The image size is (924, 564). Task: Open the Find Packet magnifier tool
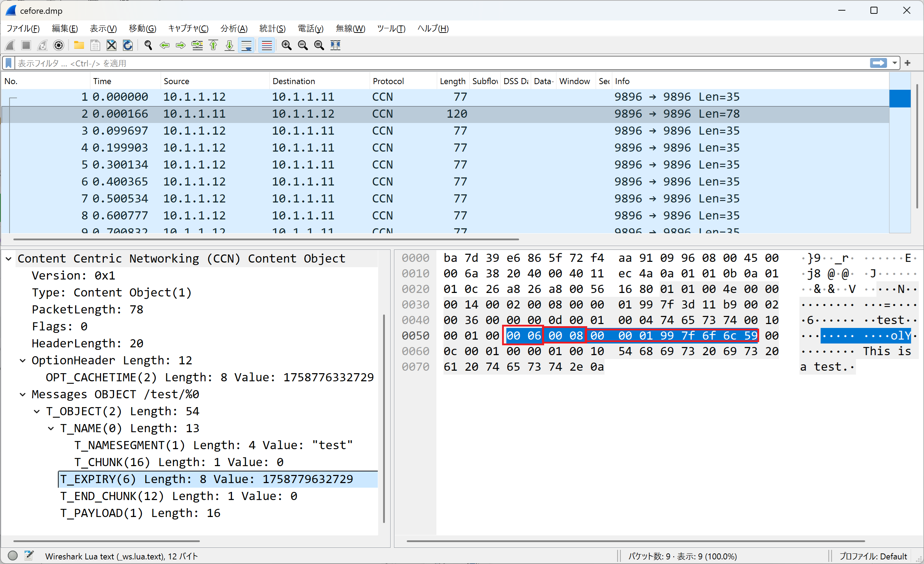click(148, 45)
